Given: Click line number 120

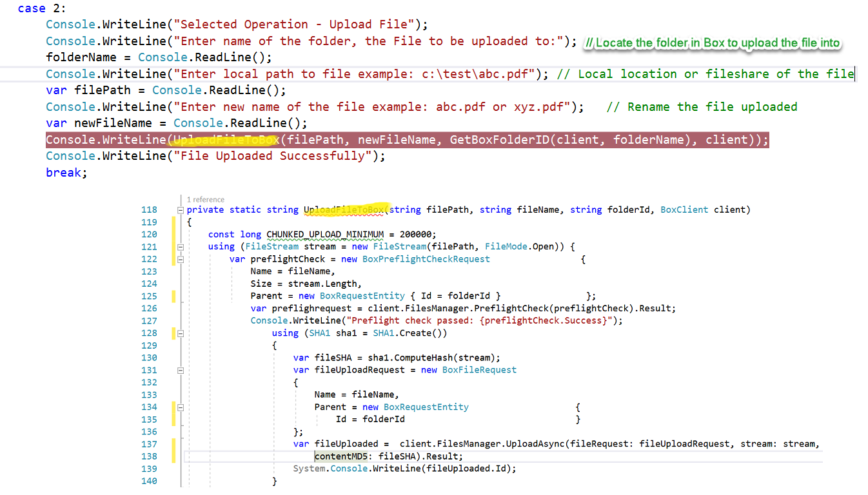Looking at the screenshot, I should (x=150, y=234).
